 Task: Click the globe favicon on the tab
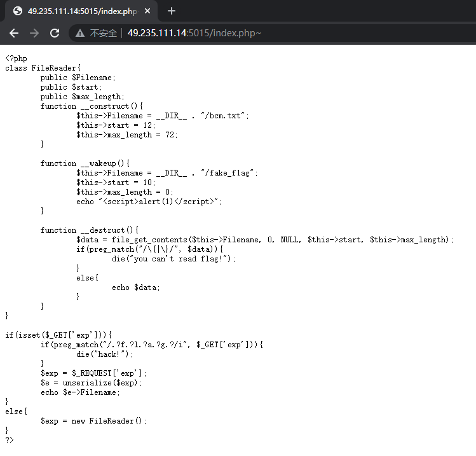18,11
